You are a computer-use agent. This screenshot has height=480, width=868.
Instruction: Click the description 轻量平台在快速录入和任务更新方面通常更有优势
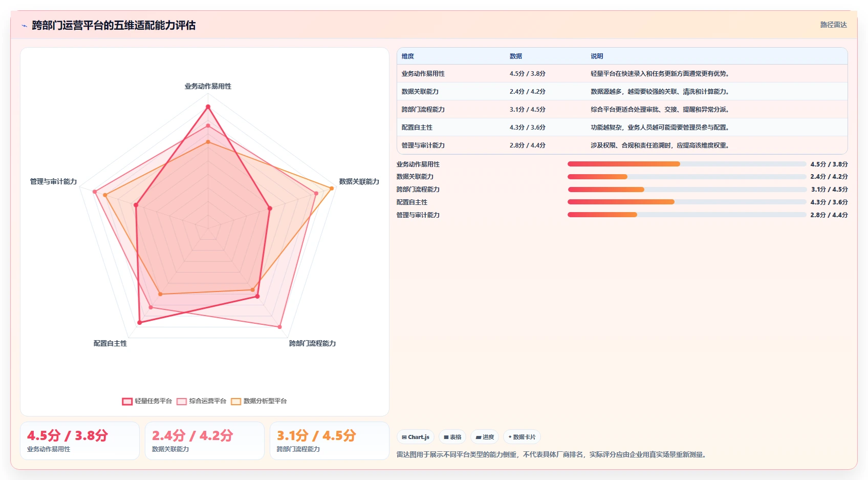(x=660, y=74)
